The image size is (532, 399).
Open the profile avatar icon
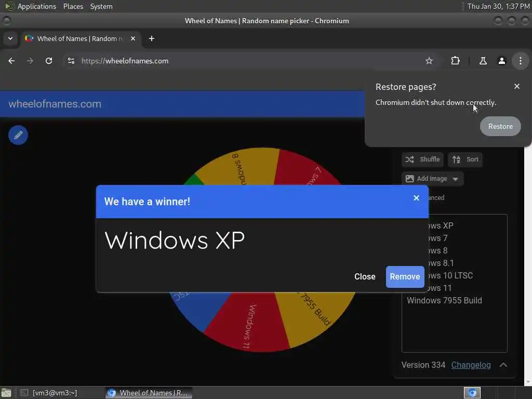[x=501, y=61]
